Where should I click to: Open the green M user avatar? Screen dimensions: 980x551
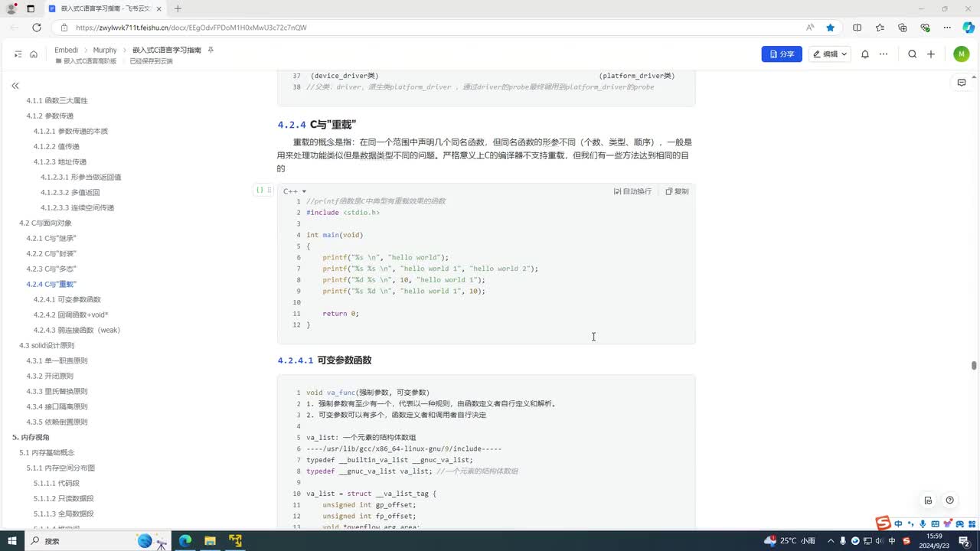[x=962, y=54]
